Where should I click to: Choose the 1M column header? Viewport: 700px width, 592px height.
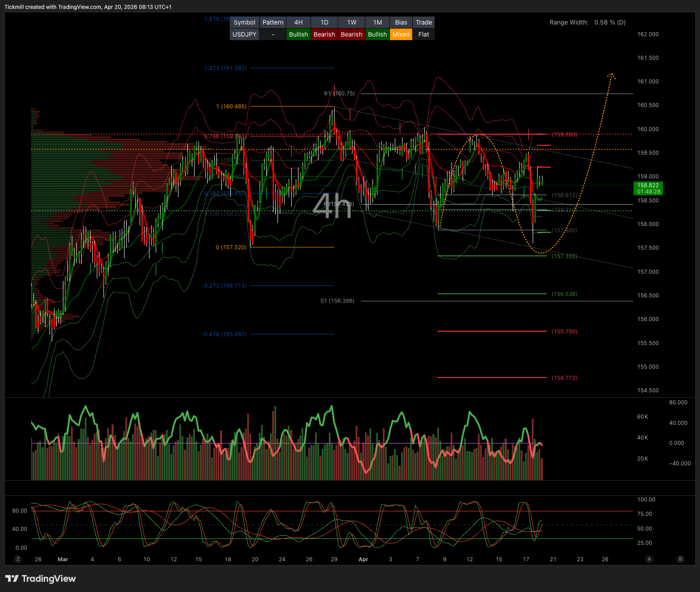point(377,22)
